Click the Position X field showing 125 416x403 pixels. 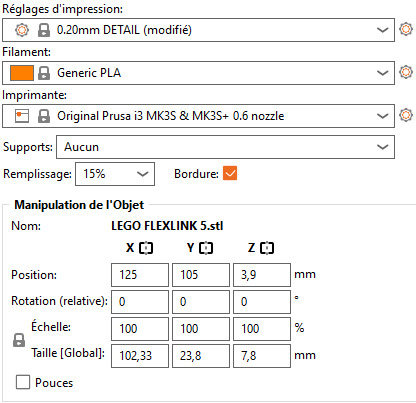pyautogui.click(x=140, y=275)
